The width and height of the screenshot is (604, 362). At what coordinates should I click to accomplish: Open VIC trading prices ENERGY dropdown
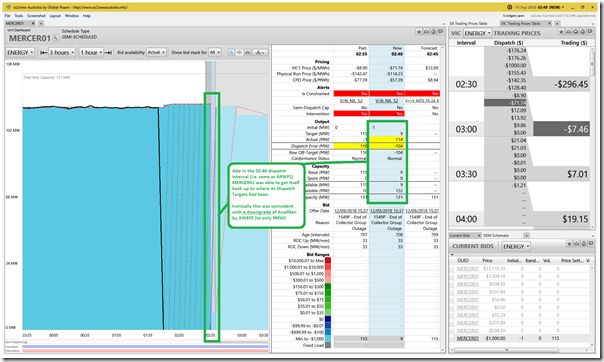pos(478,34)
